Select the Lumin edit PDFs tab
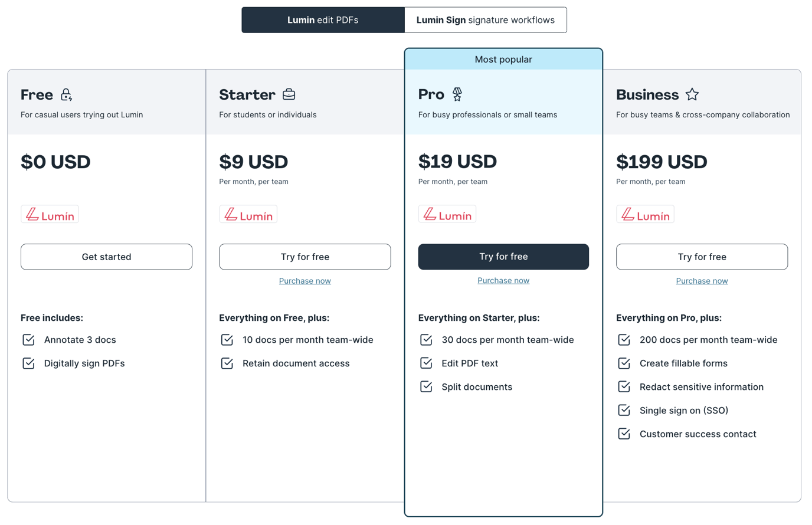812x525 pixels. point(323,19)
